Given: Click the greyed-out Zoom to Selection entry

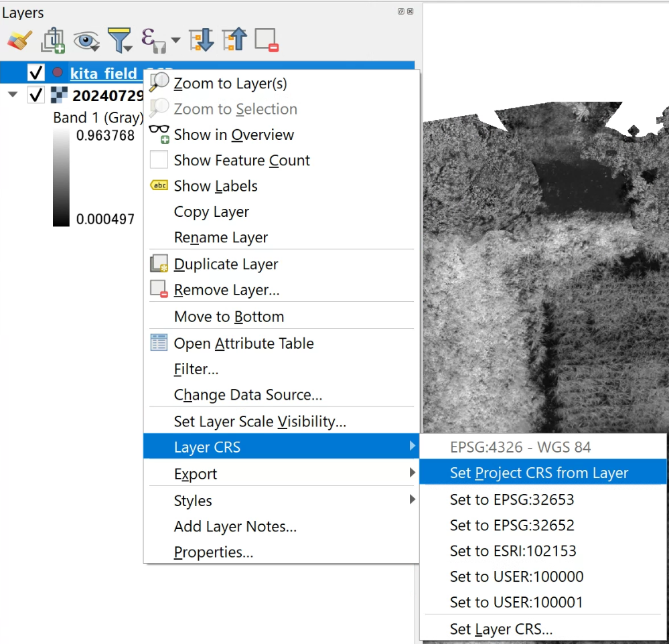Looking at the screenshot, I should pos(281,108).
